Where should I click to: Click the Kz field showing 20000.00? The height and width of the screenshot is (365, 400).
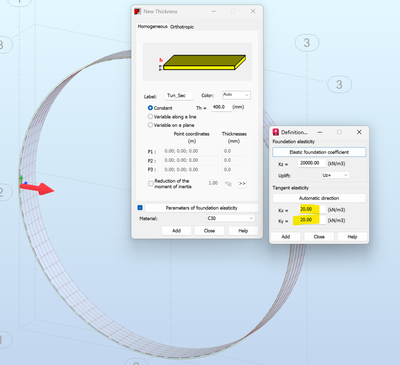tap(312, 163)
